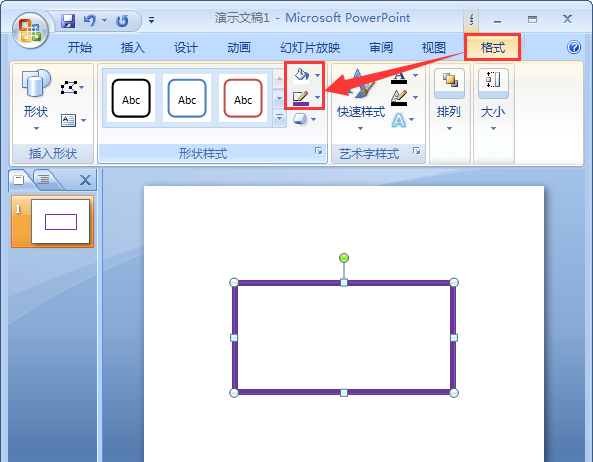Screen dimensions: 593x462
Task: Open the Text Fill dropdown arrow
Action: (x=415, y=76)
